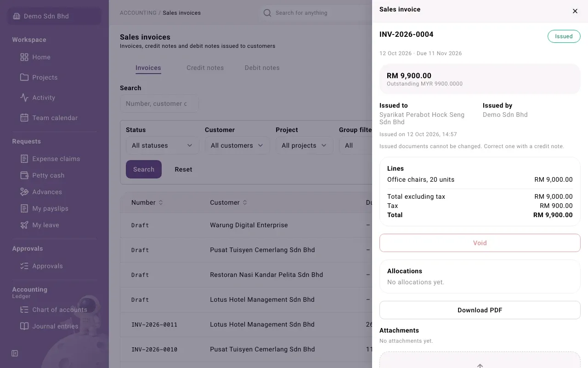Open the Group filter dropdown
Screen dimensions: 588x368
coord(356,145)
